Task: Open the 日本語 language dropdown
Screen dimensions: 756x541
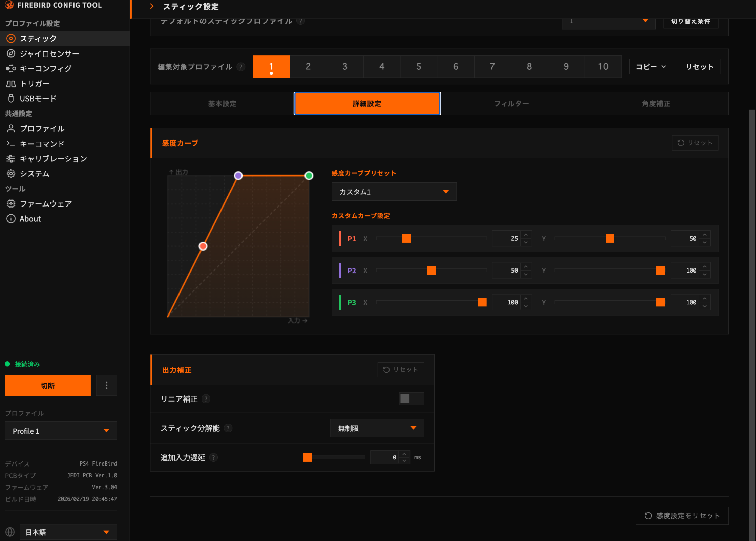Action: coord(68,532)
